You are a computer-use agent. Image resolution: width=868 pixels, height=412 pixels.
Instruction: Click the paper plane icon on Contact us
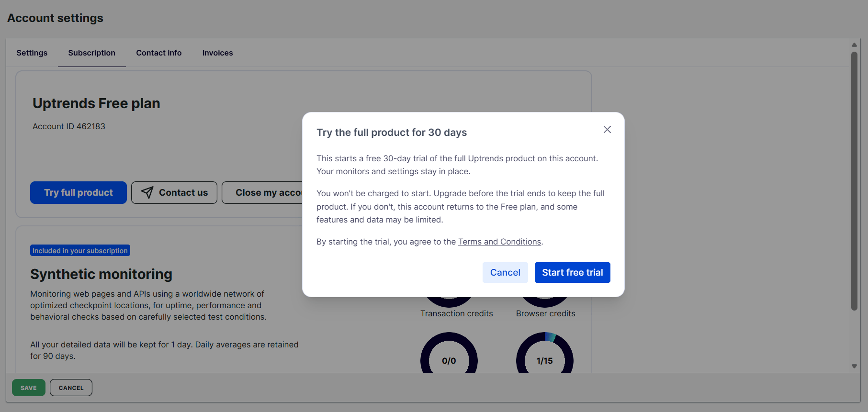(147, 192)
